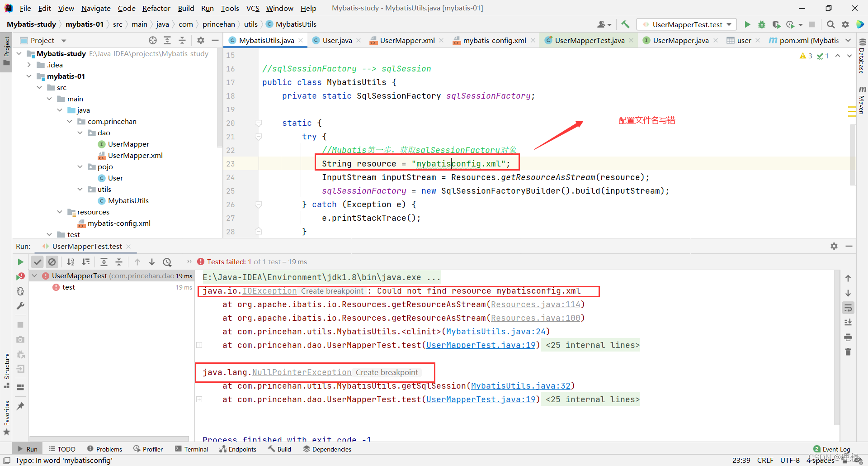Open the VCS menu

pos(252,8)
